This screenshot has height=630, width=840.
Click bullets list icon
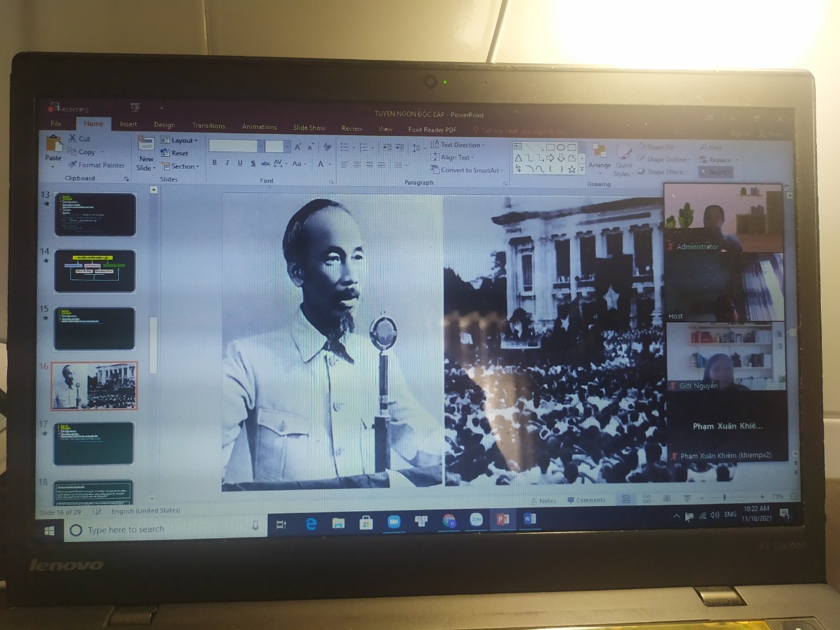click(344, 146)
